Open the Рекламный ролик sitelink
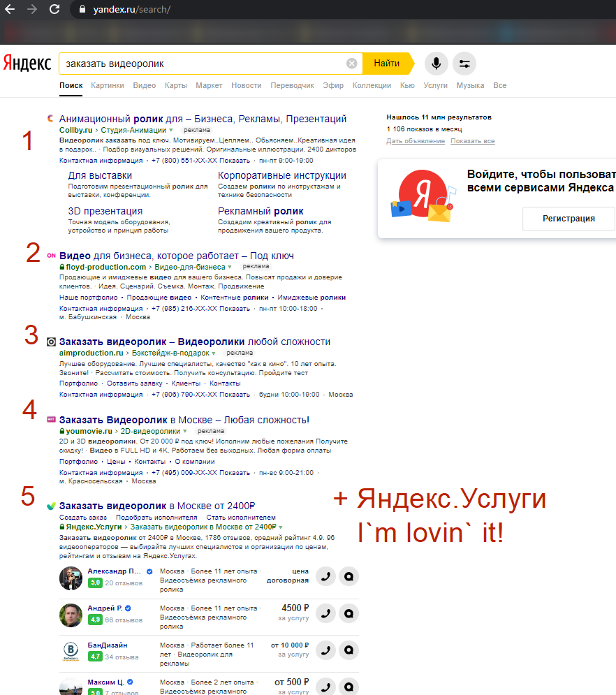 (x=261, y=211)
